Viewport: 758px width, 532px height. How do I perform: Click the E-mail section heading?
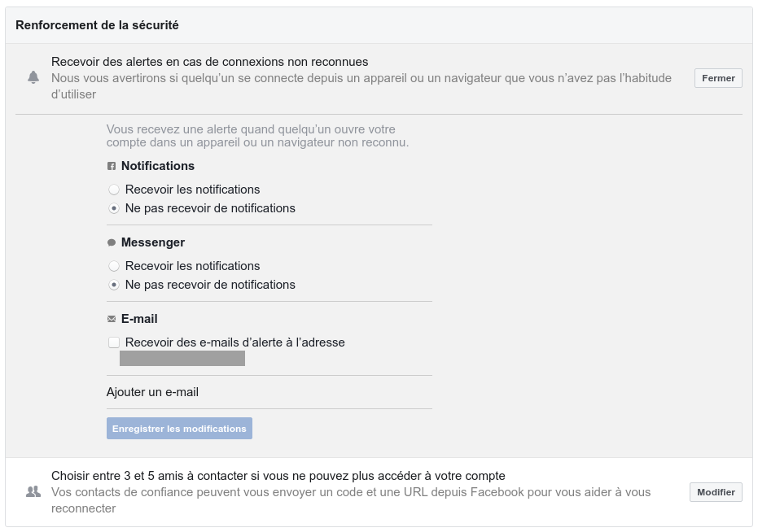coord(139,319)
